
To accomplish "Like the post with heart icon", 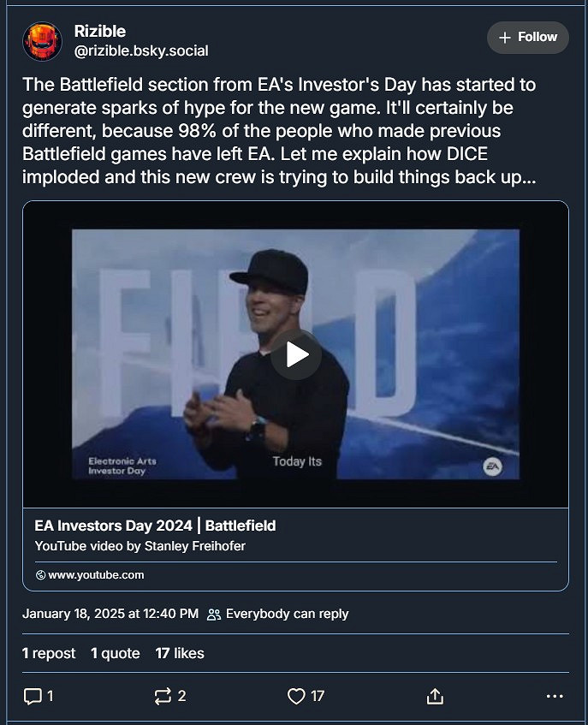I will point(296,697).
